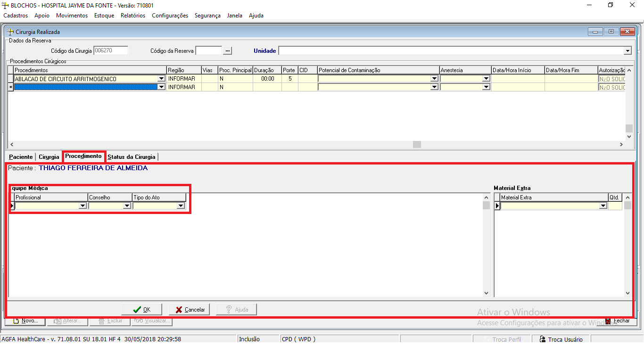The image size is (644, 362).
Task: Click the Anestesia column header
Action: tap(465, 70)
